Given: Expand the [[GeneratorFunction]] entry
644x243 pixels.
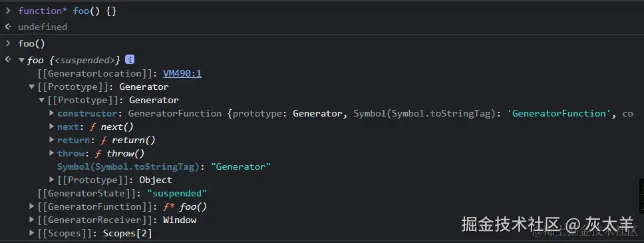Looking at the screenshot, I should [x=32, y=206].
